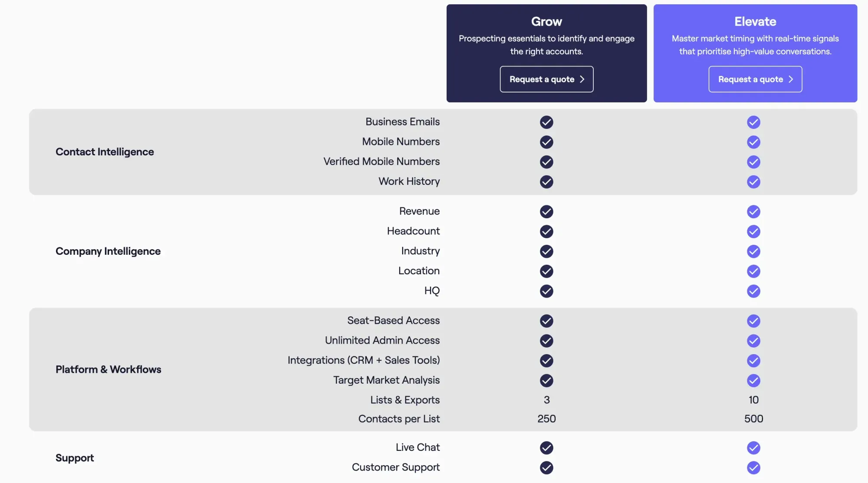Click the 10 Lists & Exports value under Elevate
Viewport: 868px width, 483px height.
coord(754,400)
